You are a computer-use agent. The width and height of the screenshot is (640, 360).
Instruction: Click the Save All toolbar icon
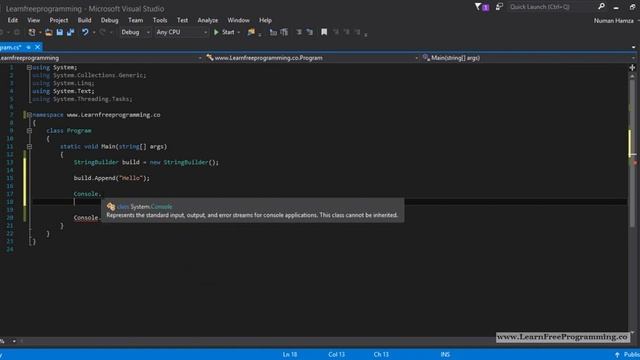point(71,32)
